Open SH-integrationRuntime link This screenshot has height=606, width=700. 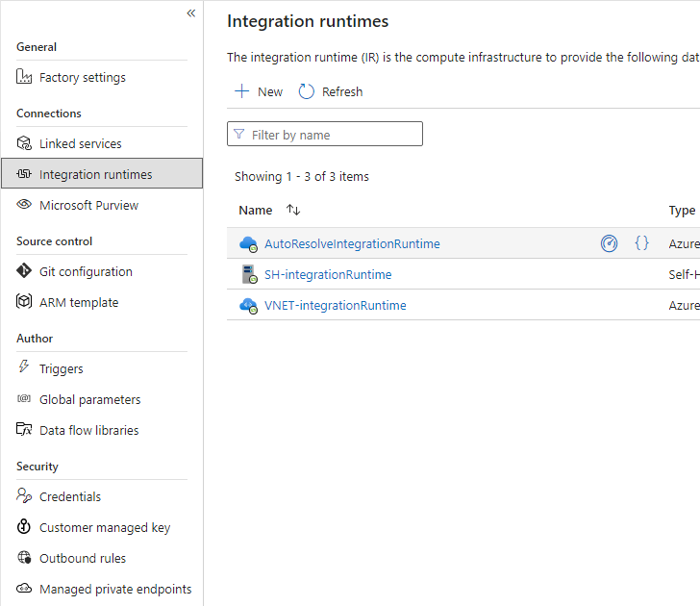pos(328,274)
